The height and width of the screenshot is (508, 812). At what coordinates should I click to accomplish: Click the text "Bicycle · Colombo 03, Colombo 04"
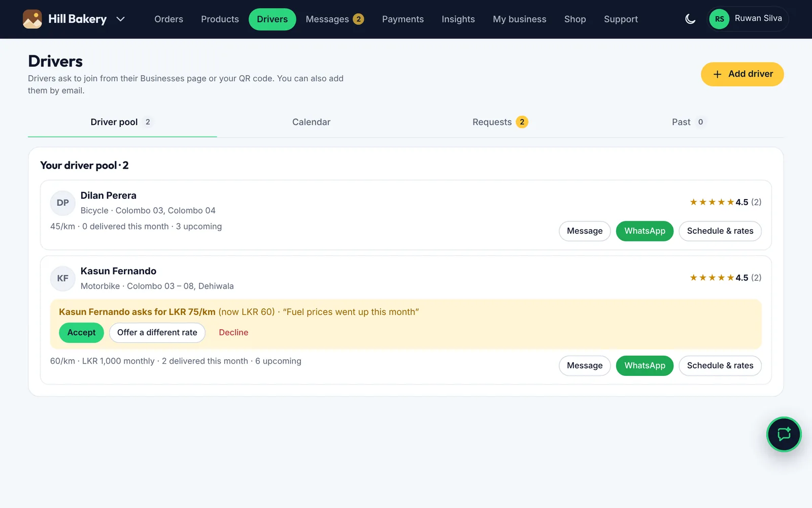coord(148,210)
